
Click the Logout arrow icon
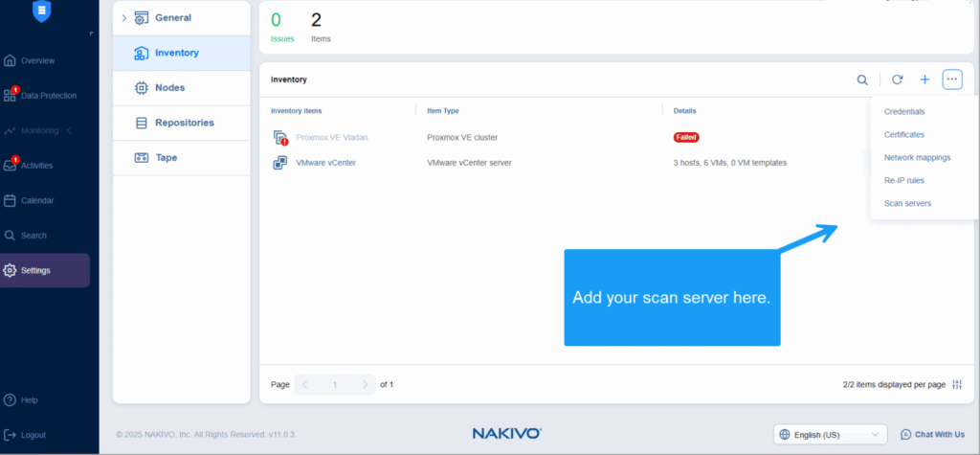tap(10, 435)
